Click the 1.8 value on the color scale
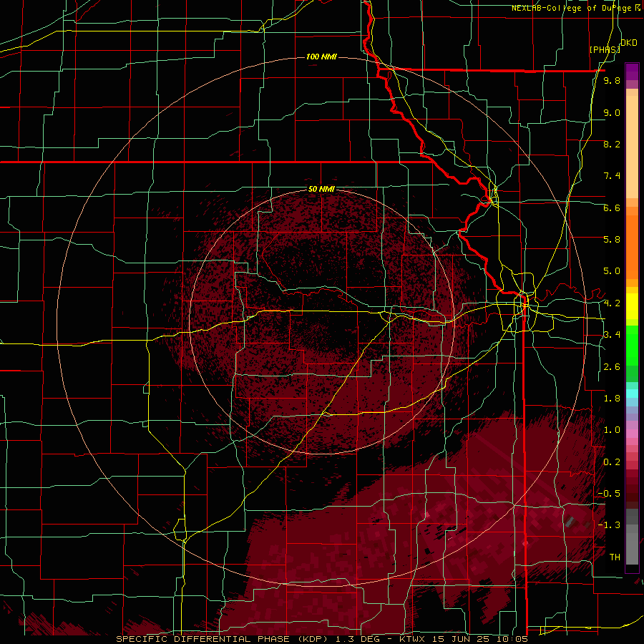 point(612,399)
